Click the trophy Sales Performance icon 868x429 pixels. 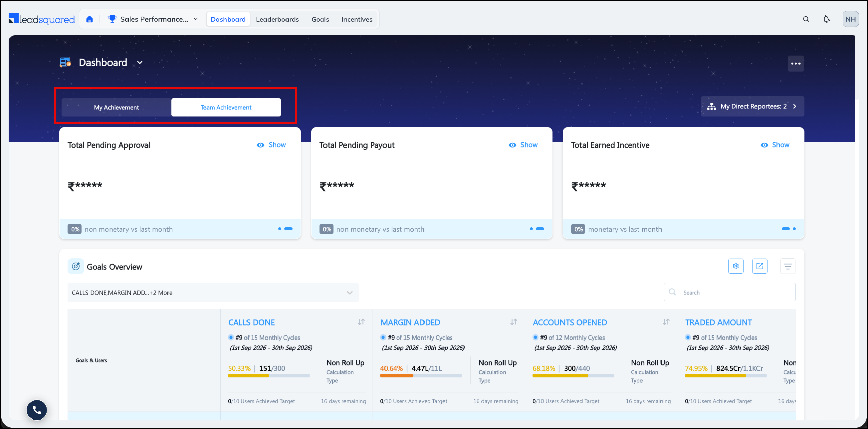click(112, 19)
